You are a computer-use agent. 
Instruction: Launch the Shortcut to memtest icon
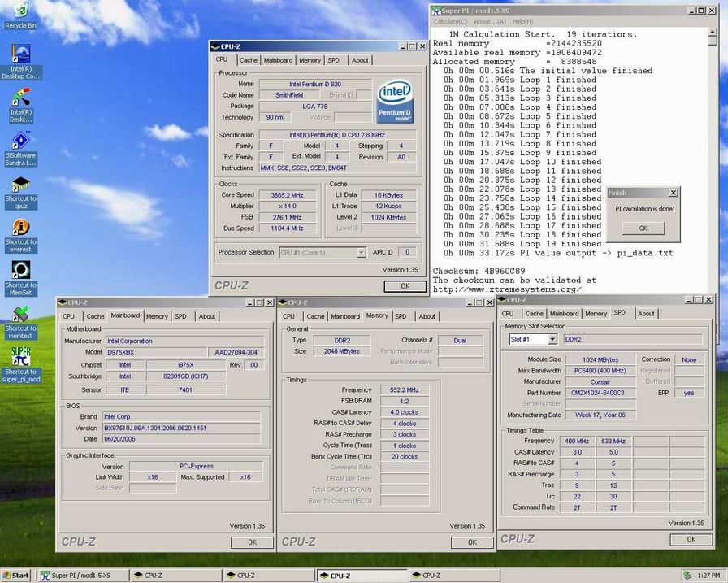(x=20, y=314)
